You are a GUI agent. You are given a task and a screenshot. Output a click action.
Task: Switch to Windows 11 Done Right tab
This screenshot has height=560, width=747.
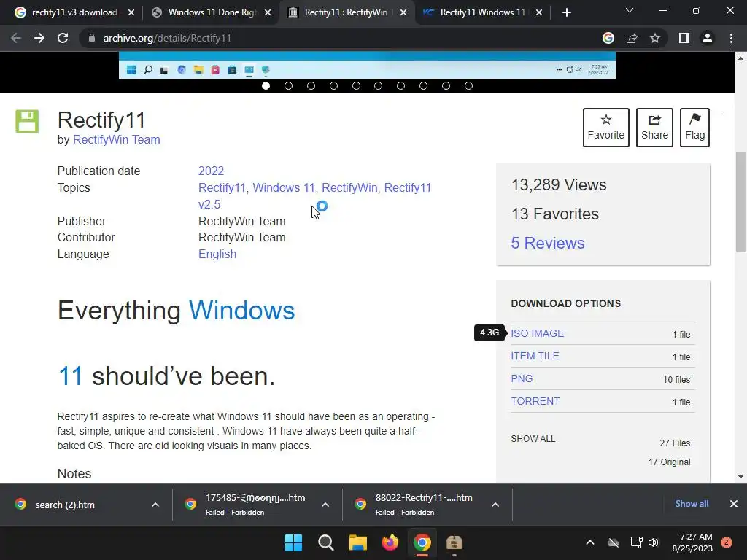tap(211, 12)
